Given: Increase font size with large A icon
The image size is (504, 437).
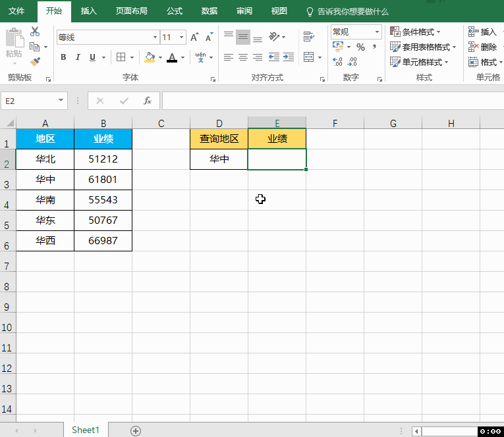Looking at the screenshot, I should 194,38.
